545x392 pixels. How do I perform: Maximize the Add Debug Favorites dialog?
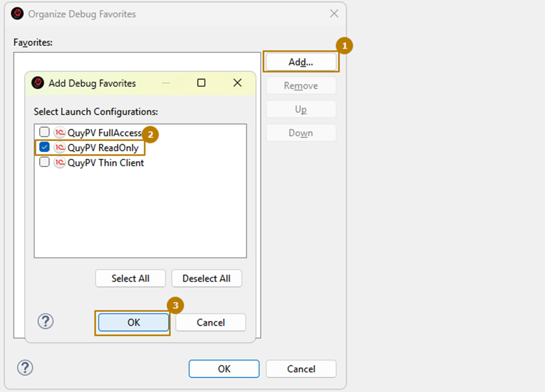click(x=202, y=83)
